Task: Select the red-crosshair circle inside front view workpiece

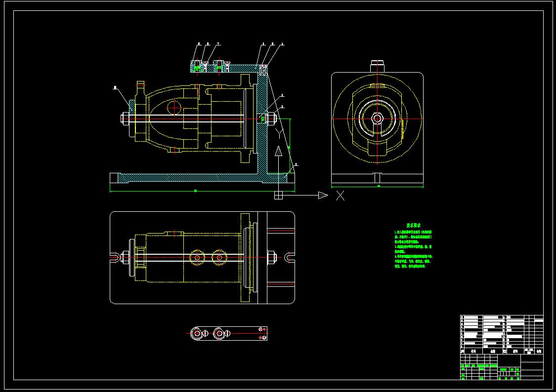Action: (x=174, y=107)
